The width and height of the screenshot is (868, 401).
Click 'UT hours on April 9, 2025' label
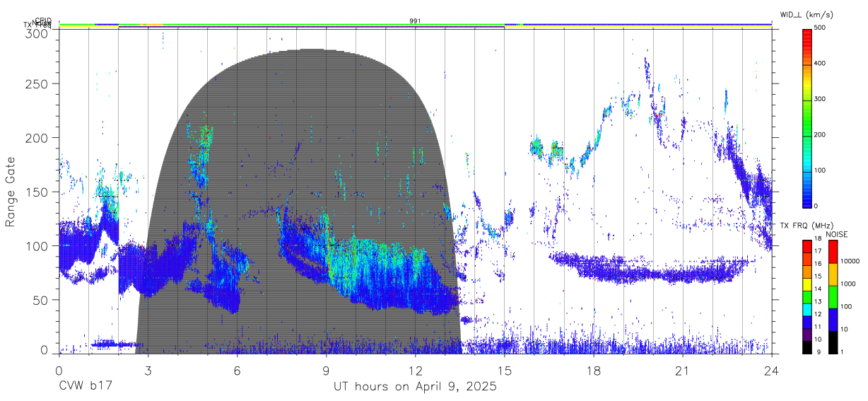pyautogui.click(x=415, y=387)
